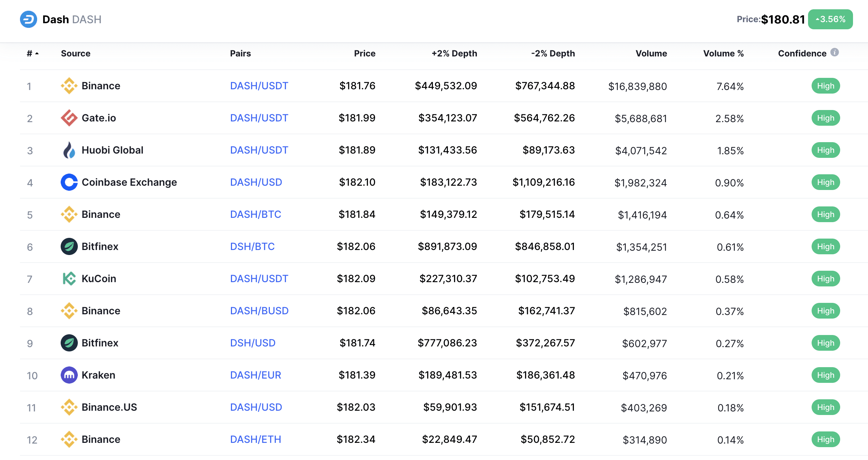Click the Confidence info icon
This screenshot has height=460, width=868.
click(834, 52)
